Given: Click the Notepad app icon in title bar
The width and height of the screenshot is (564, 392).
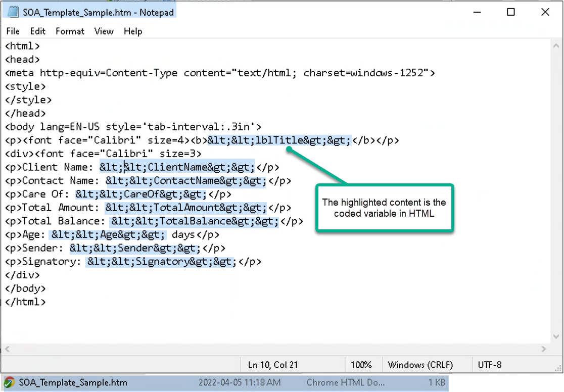Looking at the screenshot, I should 13,12.
